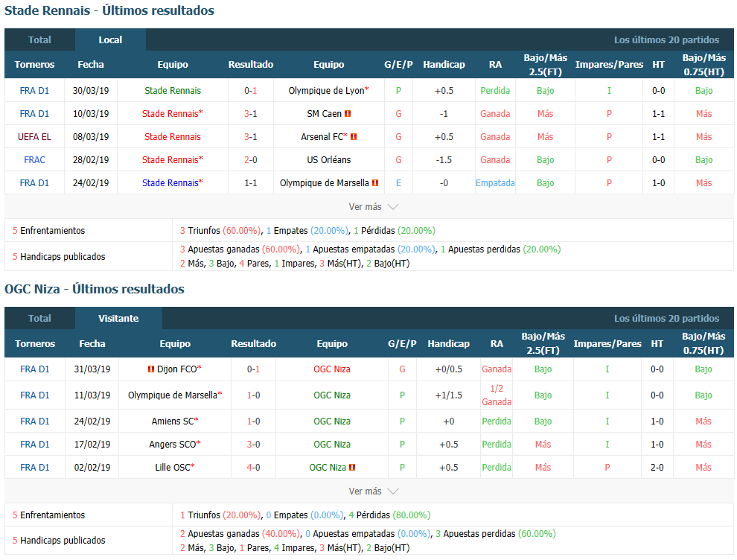The image size is (737, 560).
Task: Click the -1.5 handicap value
Action: (x=444, y=160)
